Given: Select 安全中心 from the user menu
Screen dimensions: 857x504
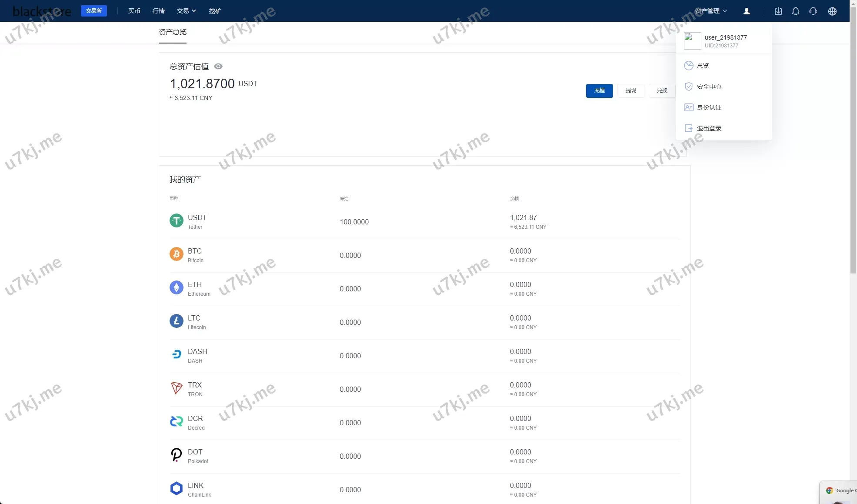Looking at the screenshot, I should point(709,87).
